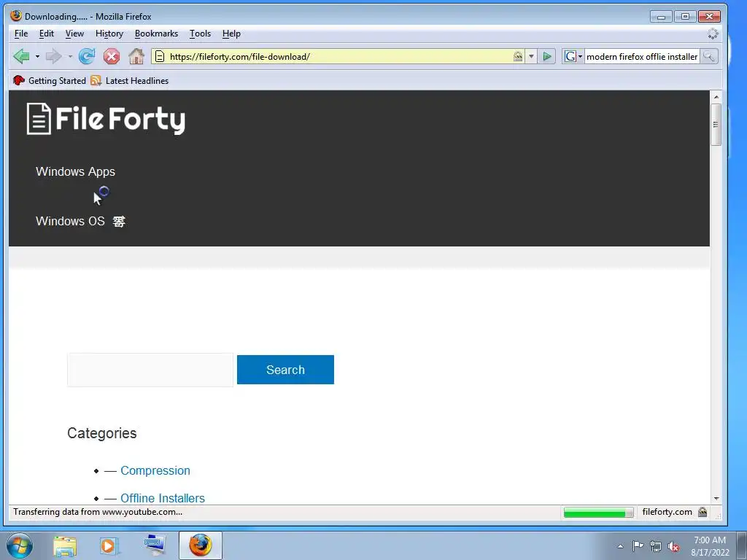
Task: Click the lock icon inside the address bar
Action: 518,57
